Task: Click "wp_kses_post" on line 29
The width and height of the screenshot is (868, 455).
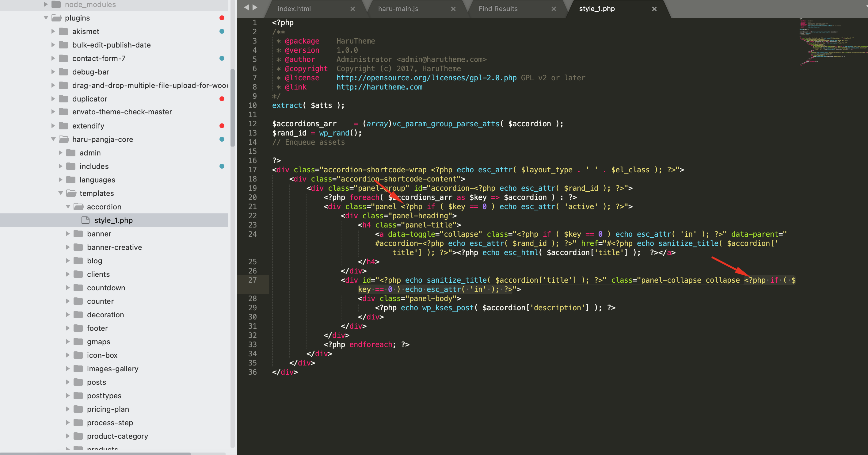Action: point(448,308)
